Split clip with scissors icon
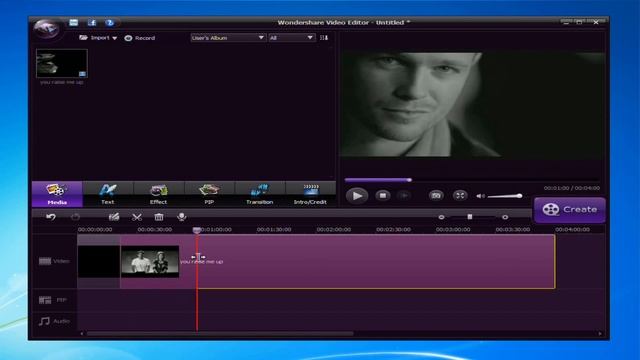This screenshot has height=360, width=640. click(x=137, y=217)
